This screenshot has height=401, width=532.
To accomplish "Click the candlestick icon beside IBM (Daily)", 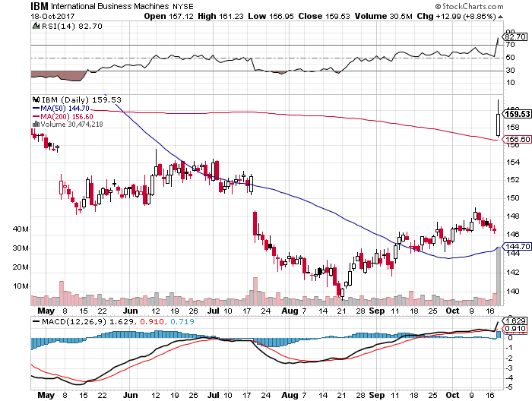I will (34, 99).
